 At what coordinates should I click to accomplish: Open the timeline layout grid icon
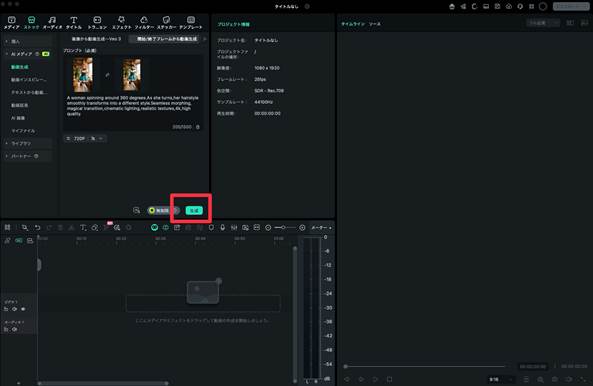[x=7, y=227]
